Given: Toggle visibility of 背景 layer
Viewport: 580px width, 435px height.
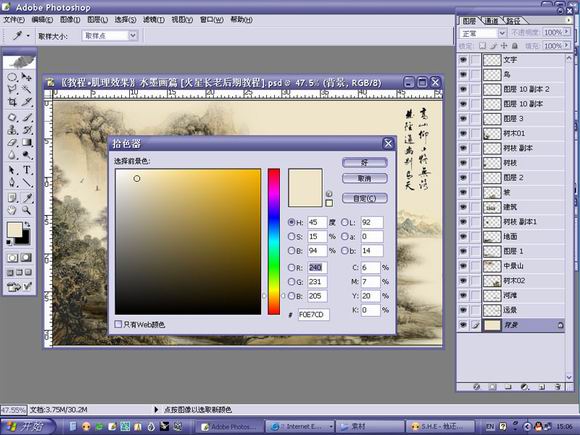Looking at the screenshot, I should click(x=463, y=325).
